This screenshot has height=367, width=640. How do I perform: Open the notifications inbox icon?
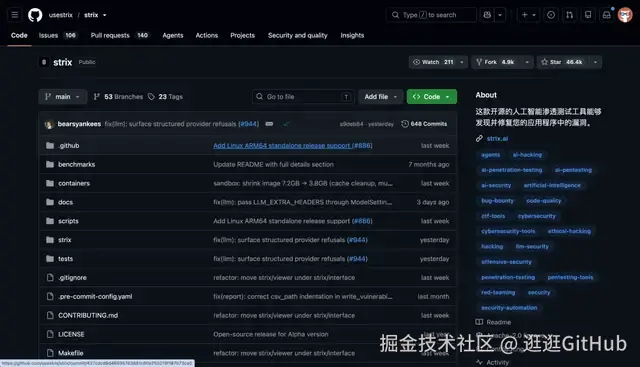click(607, 15)
